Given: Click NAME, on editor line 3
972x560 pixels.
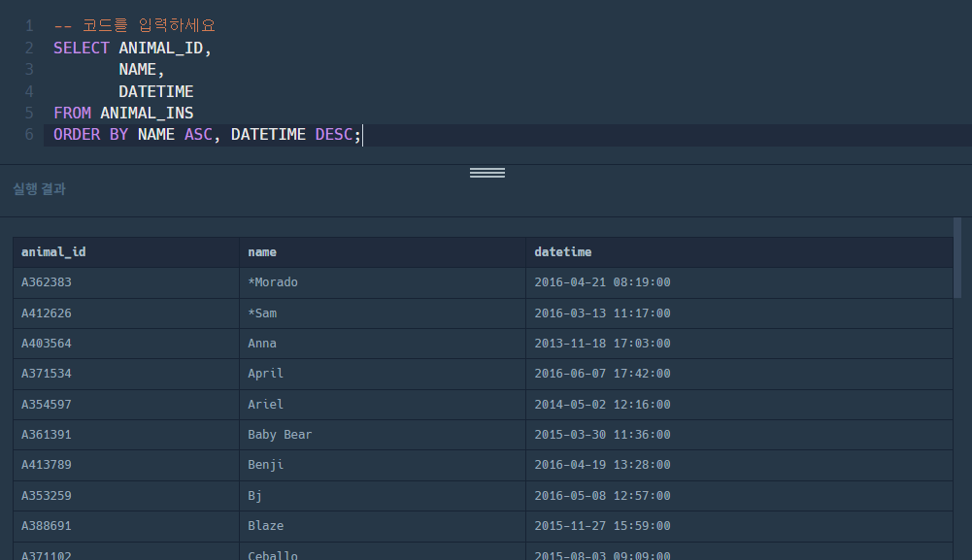Looking at the screenshot, I should pyautogui.click(x=142, y=69).
